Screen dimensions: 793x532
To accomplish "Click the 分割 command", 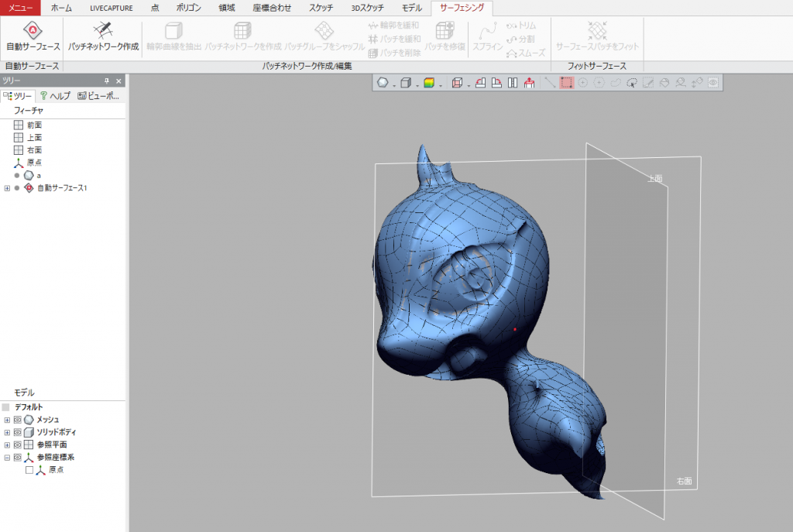I will [520, 39].
